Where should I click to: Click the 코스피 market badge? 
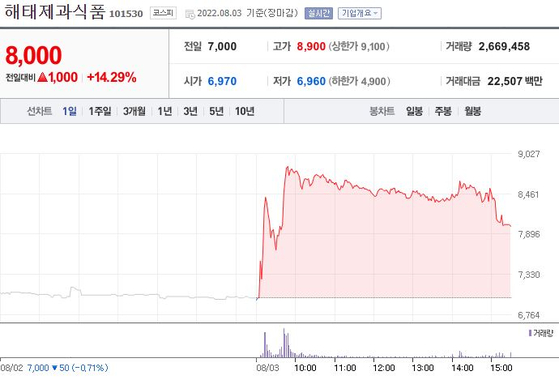(163, 13)
